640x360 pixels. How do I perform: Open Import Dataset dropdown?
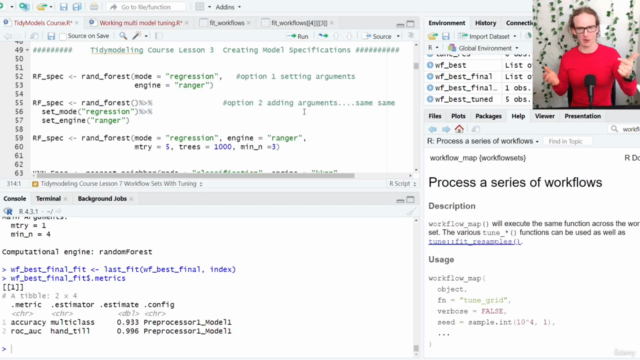(x=515, y=36)
